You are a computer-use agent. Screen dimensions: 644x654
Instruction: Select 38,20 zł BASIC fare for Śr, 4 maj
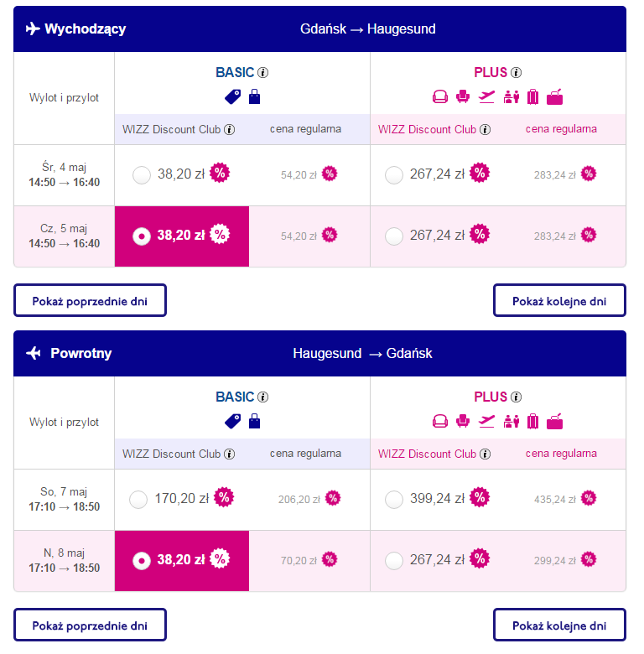142,174
